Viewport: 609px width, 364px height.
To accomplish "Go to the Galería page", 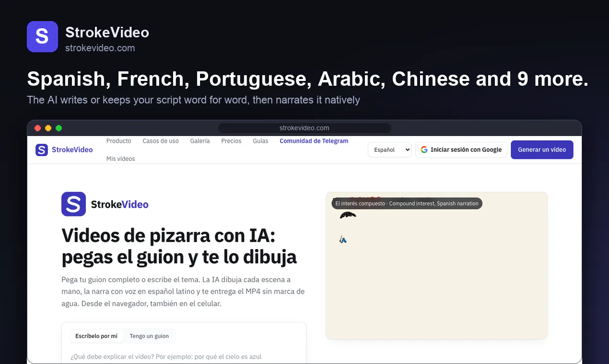I will click(200, 141).
